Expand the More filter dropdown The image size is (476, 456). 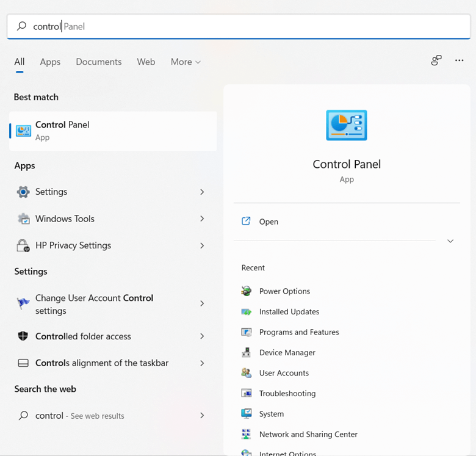point(186,62)
